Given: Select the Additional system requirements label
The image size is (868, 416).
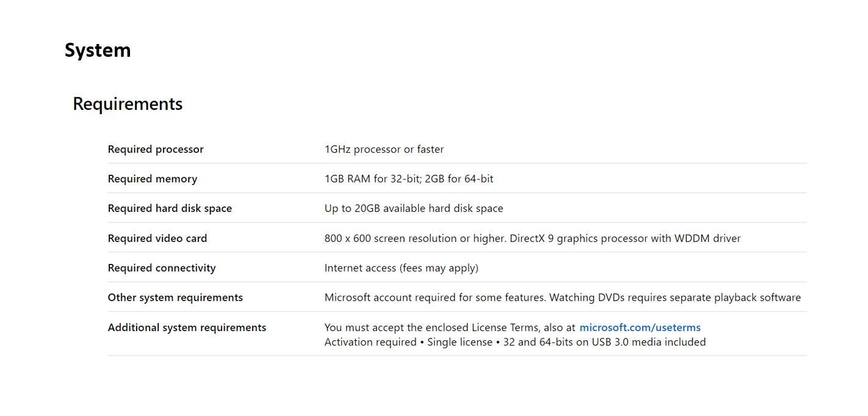Looking at the screenshot, I should pos(187,327).
